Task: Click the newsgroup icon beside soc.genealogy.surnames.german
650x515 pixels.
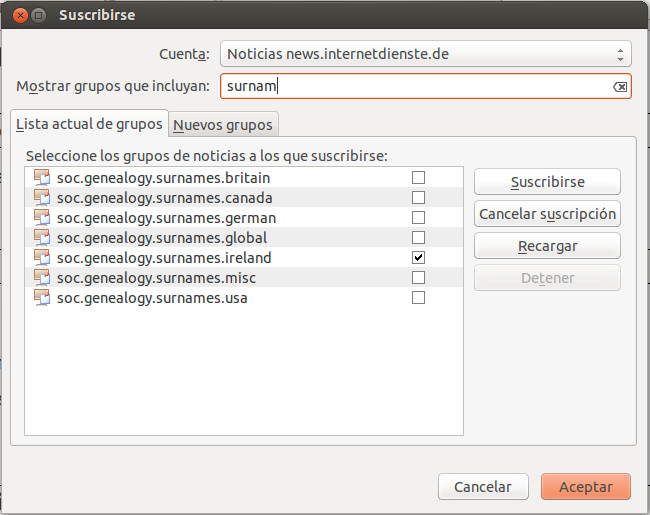Action: tap(41, 218)
